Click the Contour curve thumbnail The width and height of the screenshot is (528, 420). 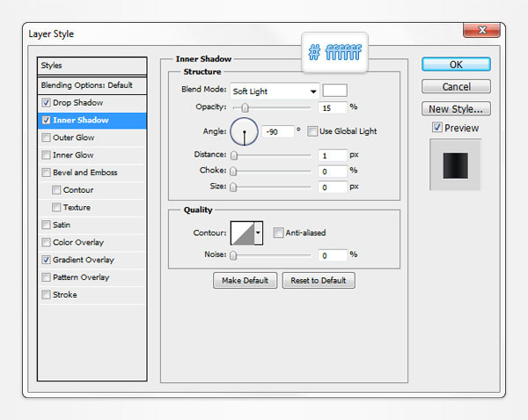tap(243, 232)
